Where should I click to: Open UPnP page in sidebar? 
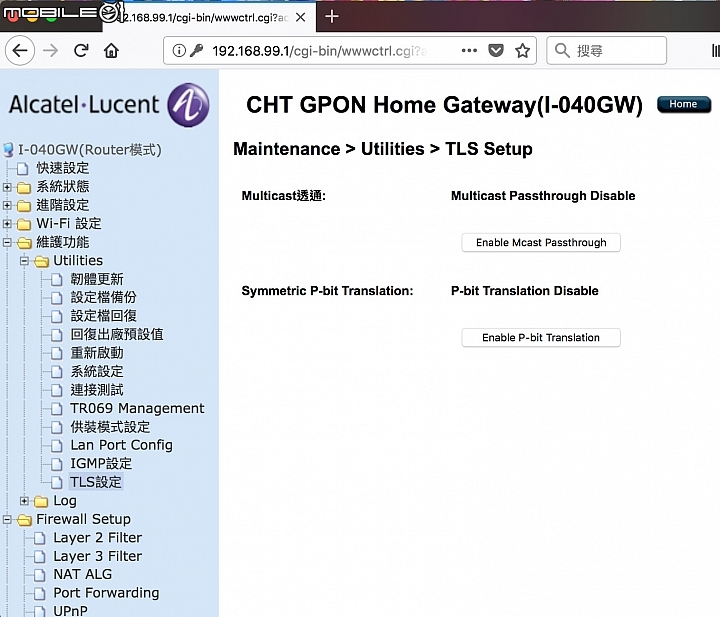(70, 611)
